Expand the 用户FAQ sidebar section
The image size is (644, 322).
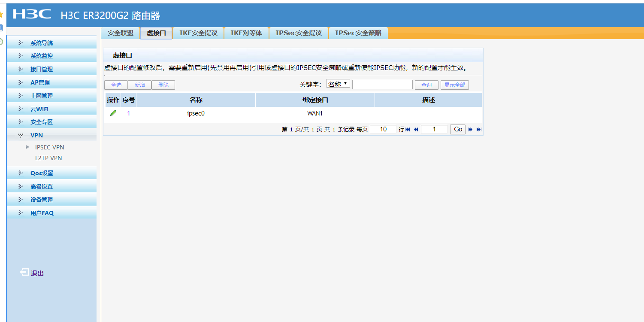tap(51, 213)
